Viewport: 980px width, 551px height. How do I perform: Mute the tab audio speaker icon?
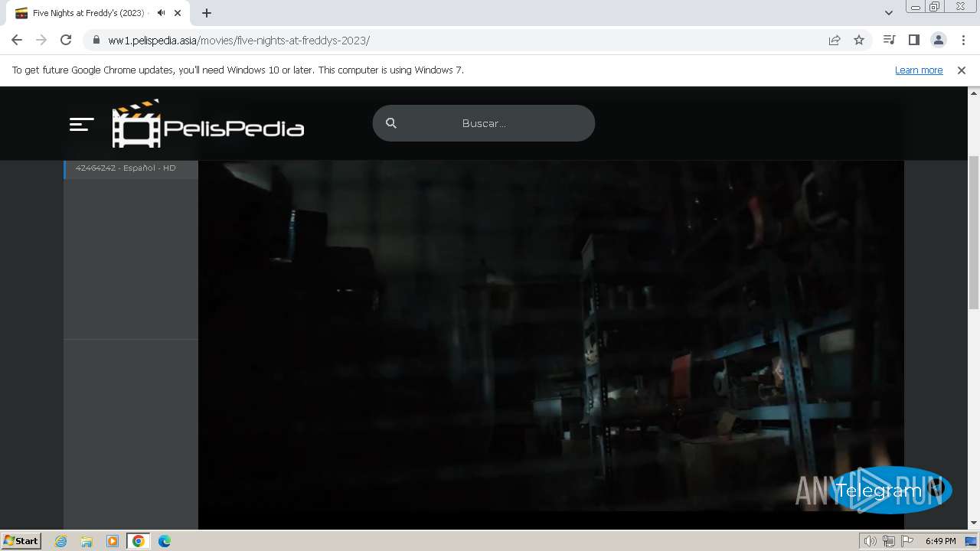(x=161, y=13)
